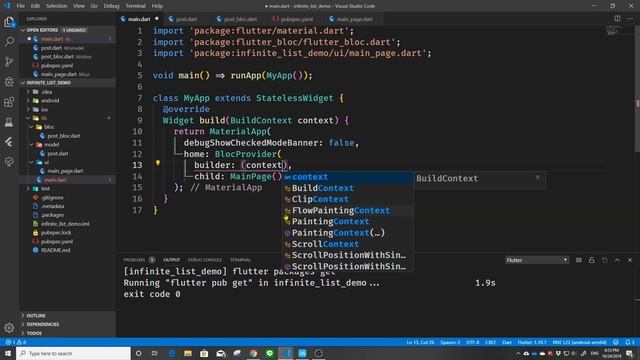Open Microsoft Store from taskbar

[204, 353]
